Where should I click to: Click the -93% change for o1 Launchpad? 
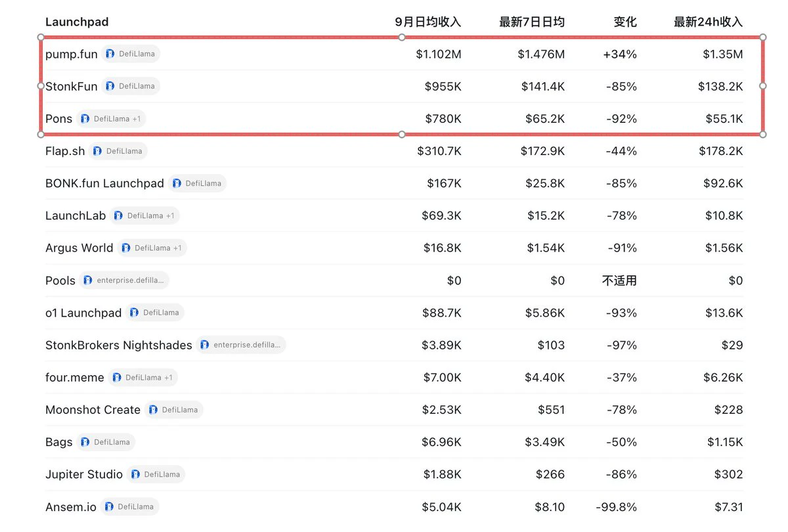click(621, 313)
